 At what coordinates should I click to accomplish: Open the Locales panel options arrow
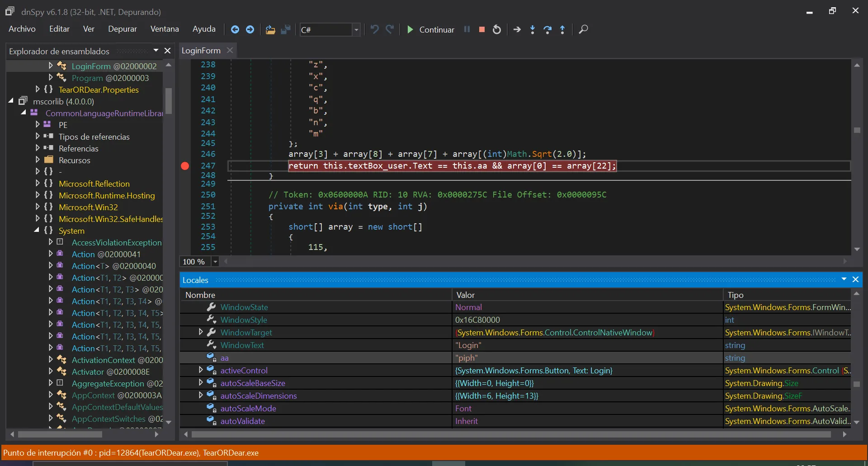(844, 280)
